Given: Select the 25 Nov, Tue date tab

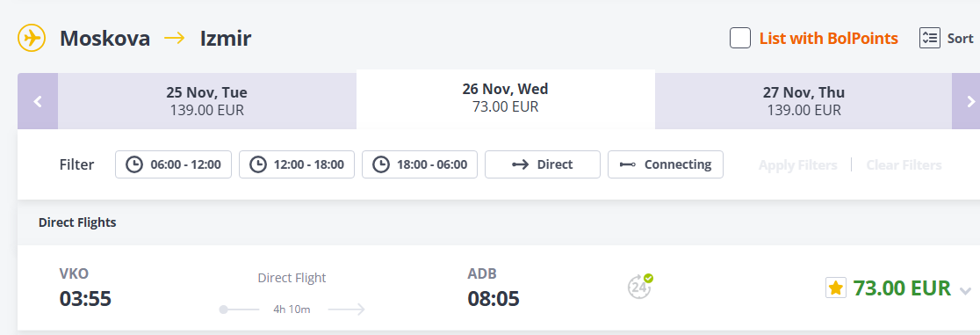Looking at the screenshot, I should pyautogui.click(x=207, y=101).
